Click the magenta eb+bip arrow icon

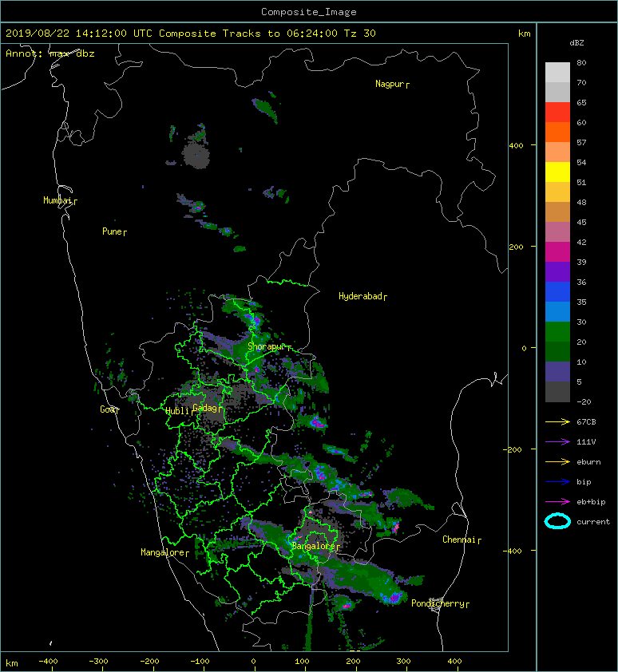[x=557, y=501]
